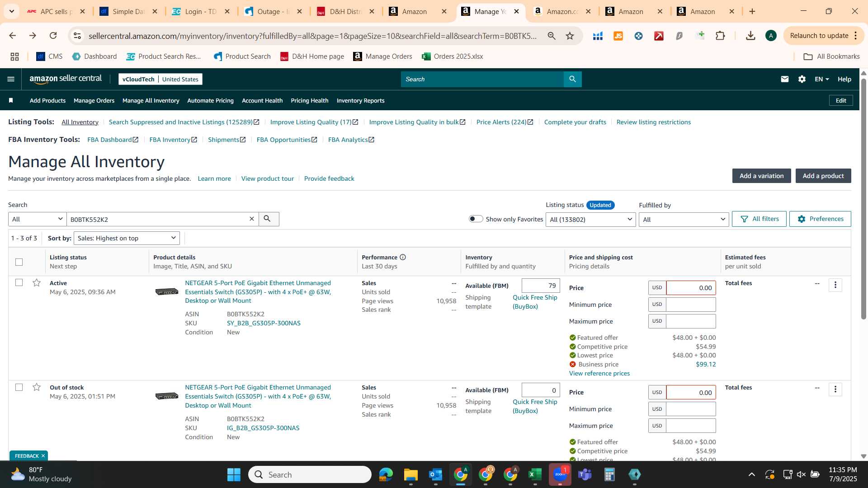Click the Windows Start button

[x=234, y=474]
